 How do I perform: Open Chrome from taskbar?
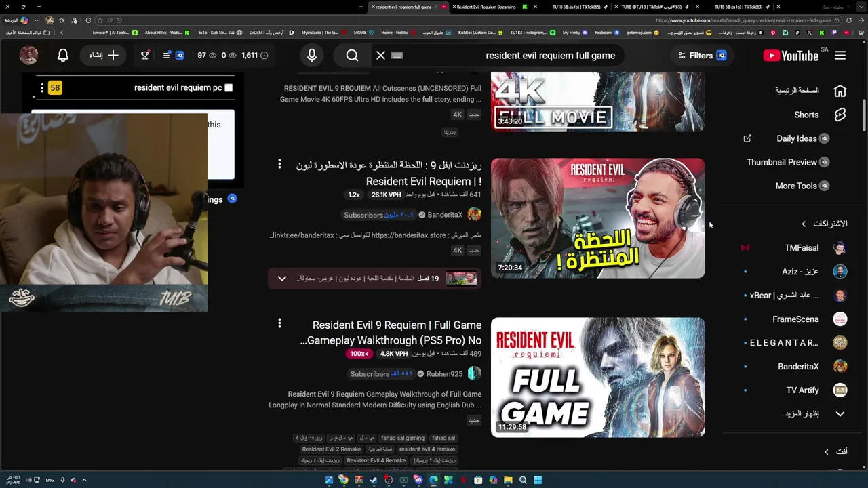pyautogui.click(x=344, y=480)
